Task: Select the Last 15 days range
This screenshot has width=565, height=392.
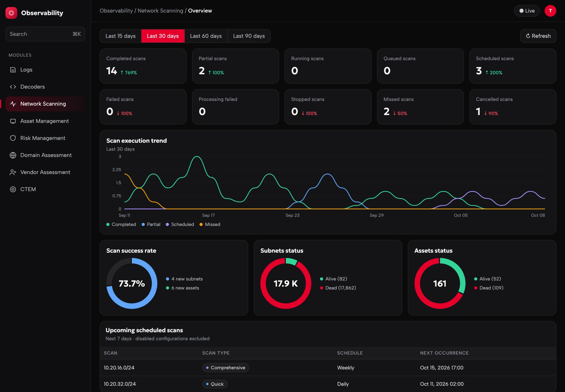Action: 121,36
